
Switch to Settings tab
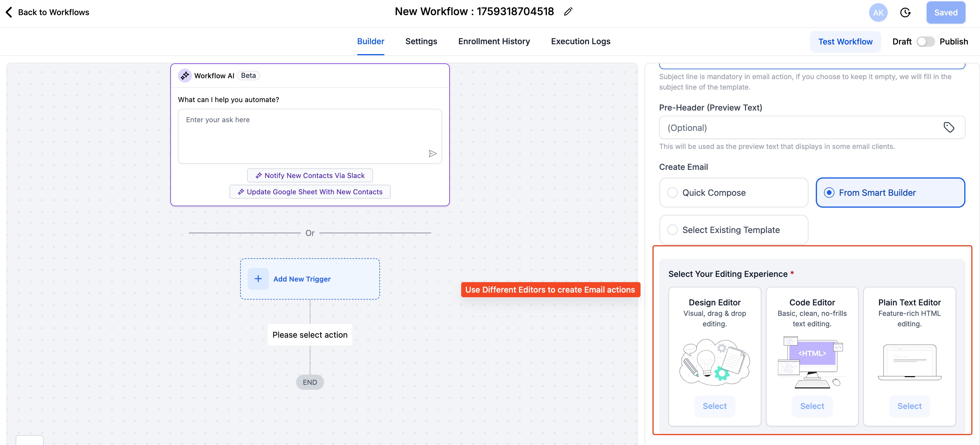pyautogui.click(x=421, y=41)
